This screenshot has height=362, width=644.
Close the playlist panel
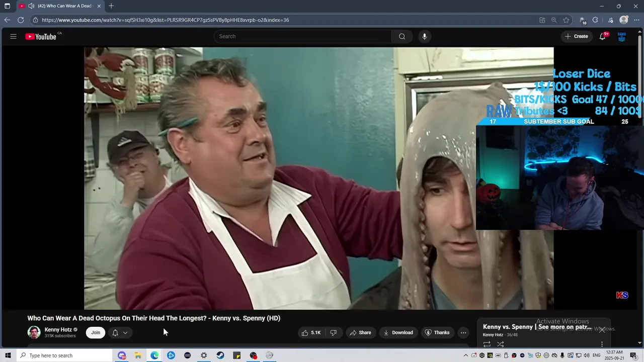602,330
